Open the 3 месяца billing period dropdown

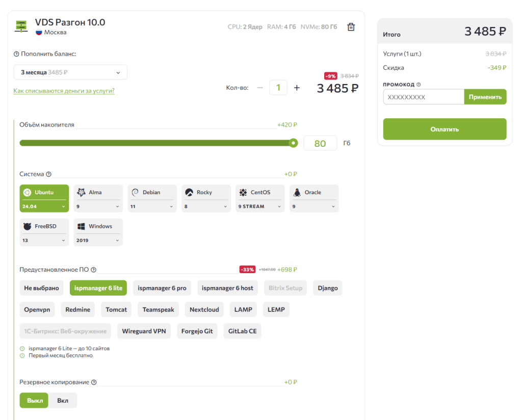click(70, 72)
